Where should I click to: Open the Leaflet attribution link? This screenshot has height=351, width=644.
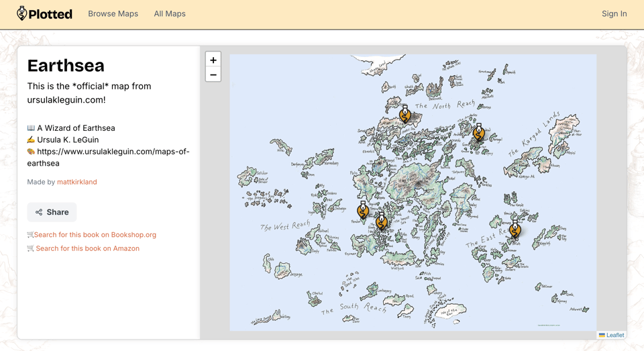pyautogui.click(x=614, y=335)
